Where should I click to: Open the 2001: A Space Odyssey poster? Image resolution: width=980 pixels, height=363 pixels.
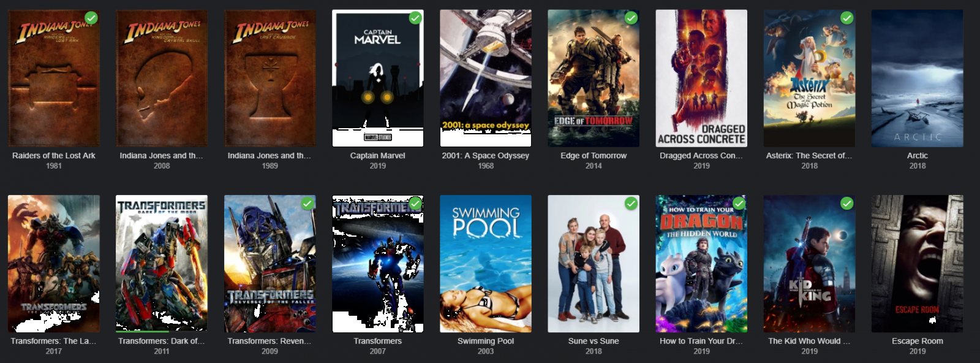[486, 78]
